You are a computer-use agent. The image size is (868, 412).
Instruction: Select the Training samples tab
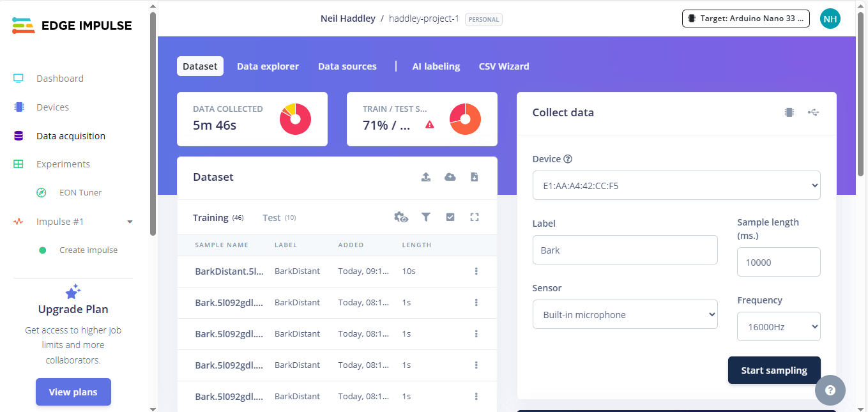[218, 218]
